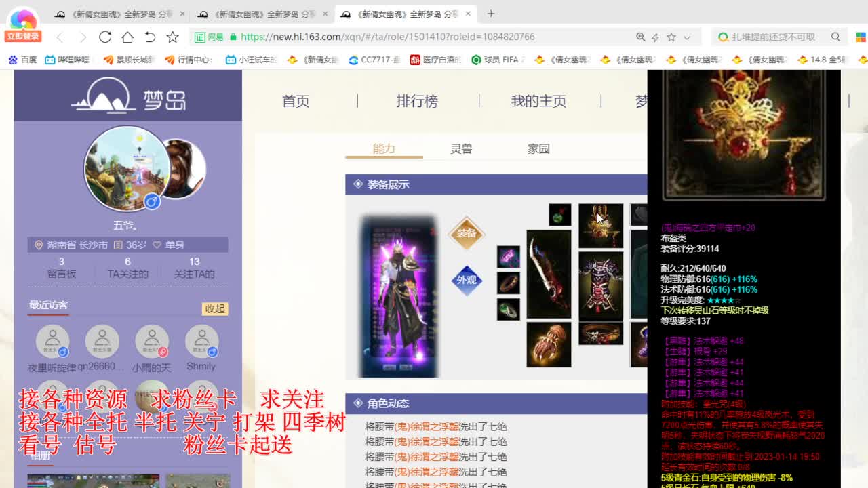Open the 球员 FIFA bookmark
Viewport: 868px width, 488px height.
click(x=498, y=60)
